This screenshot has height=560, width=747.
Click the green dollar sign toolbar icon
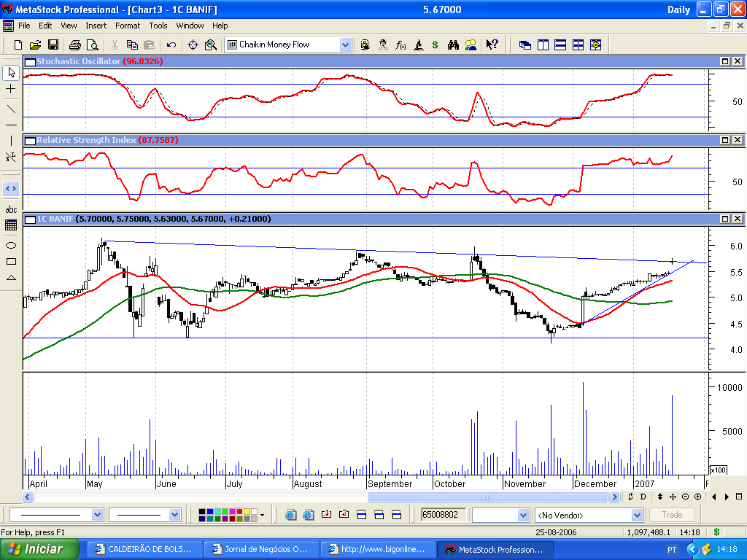point(435,45)
